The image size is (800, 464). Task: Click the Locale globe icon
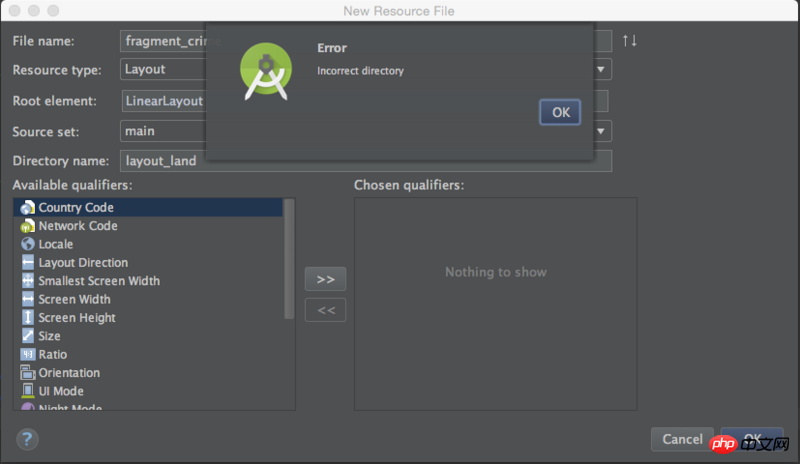[x=28, y=244]
